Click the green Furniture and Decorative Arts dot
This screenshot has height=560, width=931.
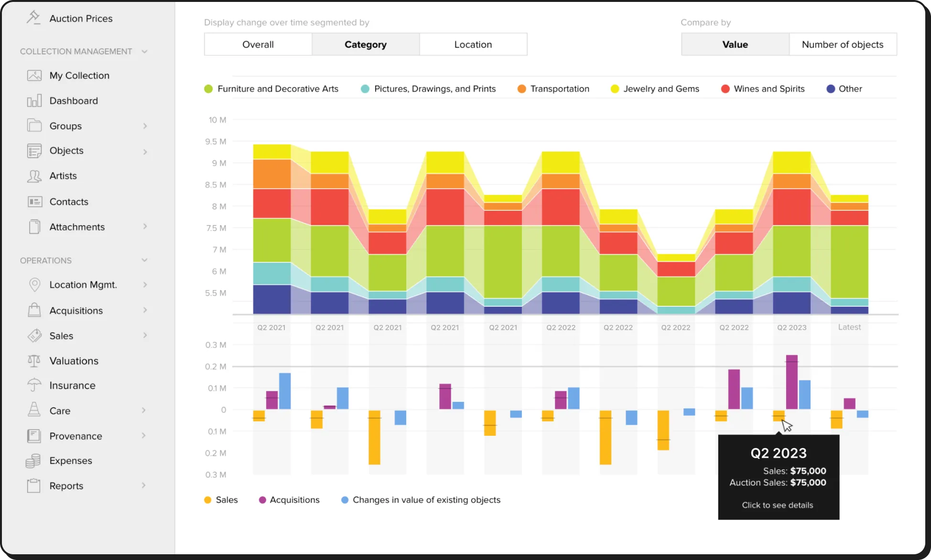point(208,88)
